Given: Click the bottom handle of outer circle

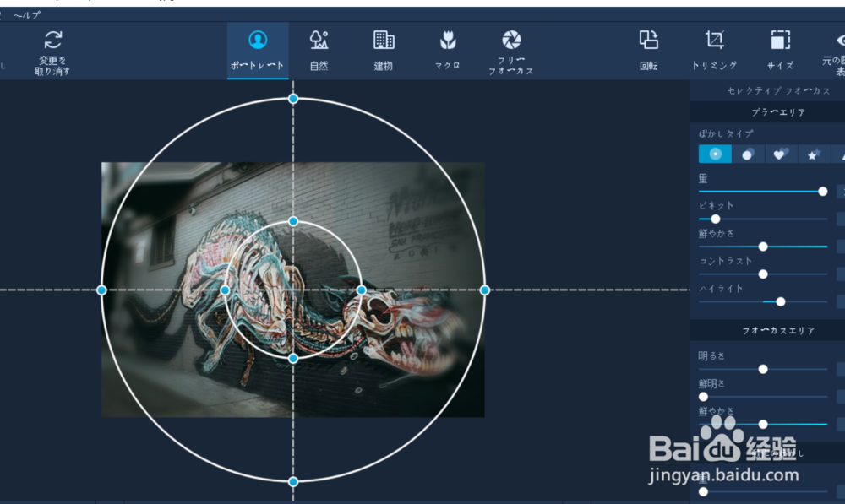Looking at the screenshot, I should [293, 481].
